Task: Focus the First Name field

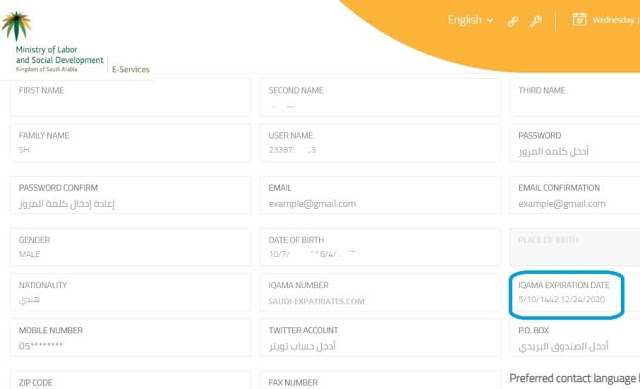Action: point(130,98)
